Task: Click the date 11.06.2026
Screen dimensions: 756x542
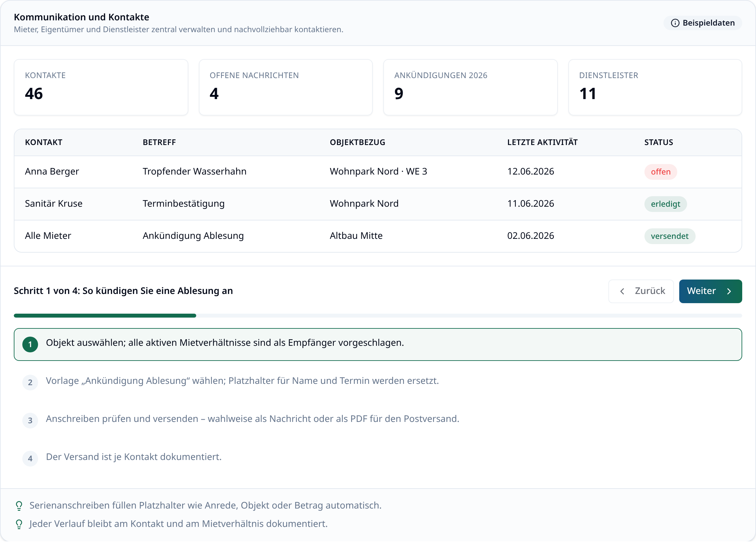Action: pos(531,204)
